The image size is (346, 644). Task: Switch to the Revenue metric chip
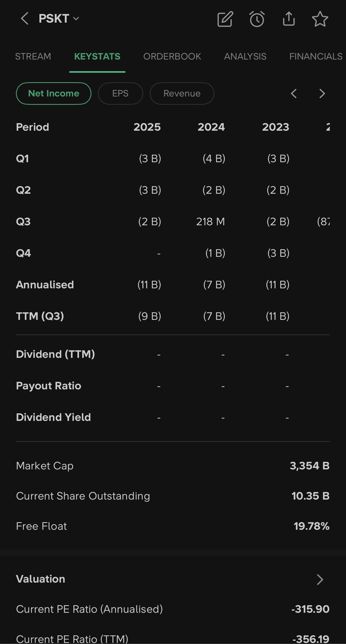pyautogui.click(x=182, y=94)
